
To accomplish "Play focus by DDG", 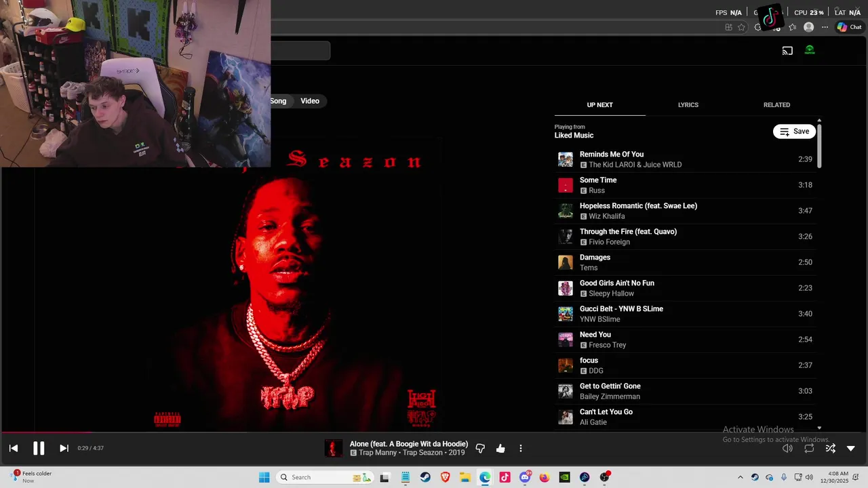I will coord(685,365).
